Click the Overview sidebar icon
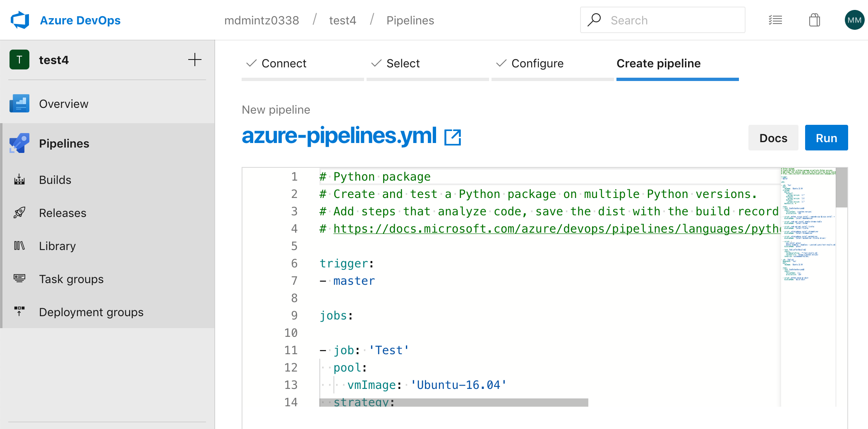This screenshot has width=868, height=429. coord(19,104)
